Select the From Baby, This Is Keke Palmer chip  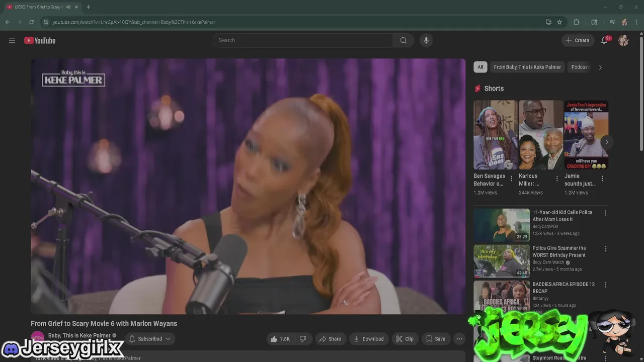click(x=527, y=67)
